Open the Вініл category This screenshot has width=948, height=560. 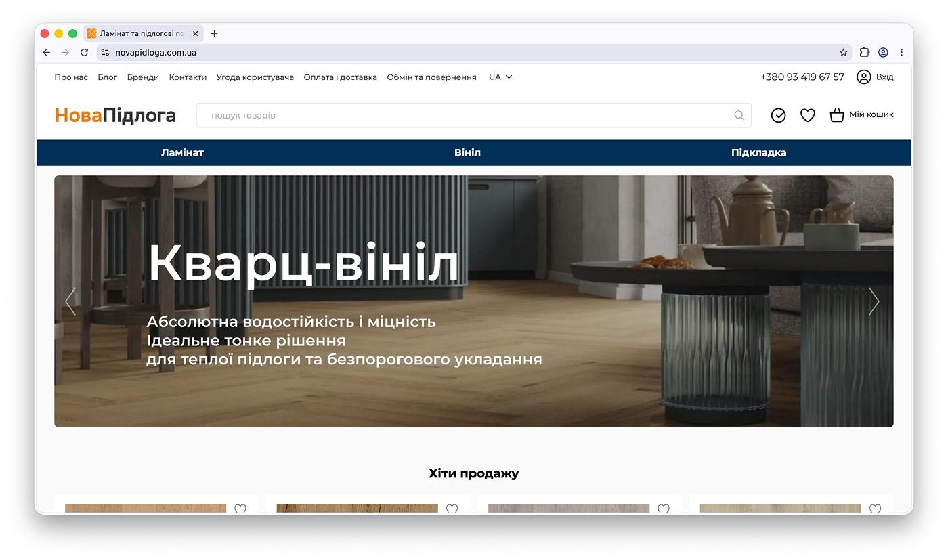467,152
